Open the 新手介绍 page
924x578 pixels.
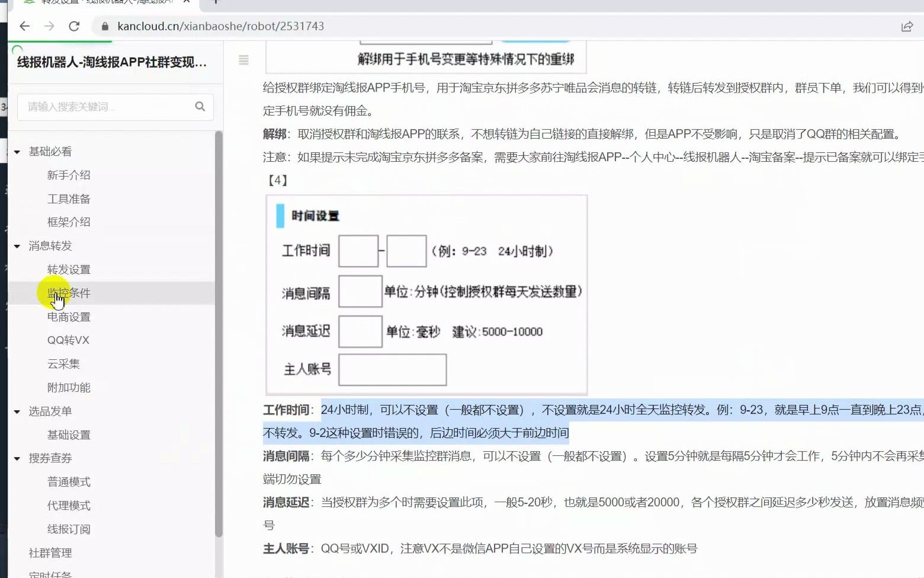(x=69, y=175)
